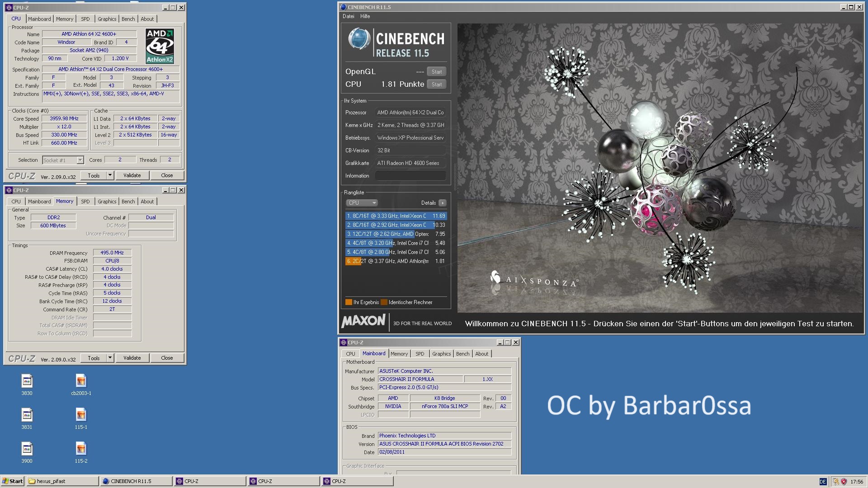Open the Socket #1 selection dropdown
This screenshot has height=488, width=868.
coord(63,160)
